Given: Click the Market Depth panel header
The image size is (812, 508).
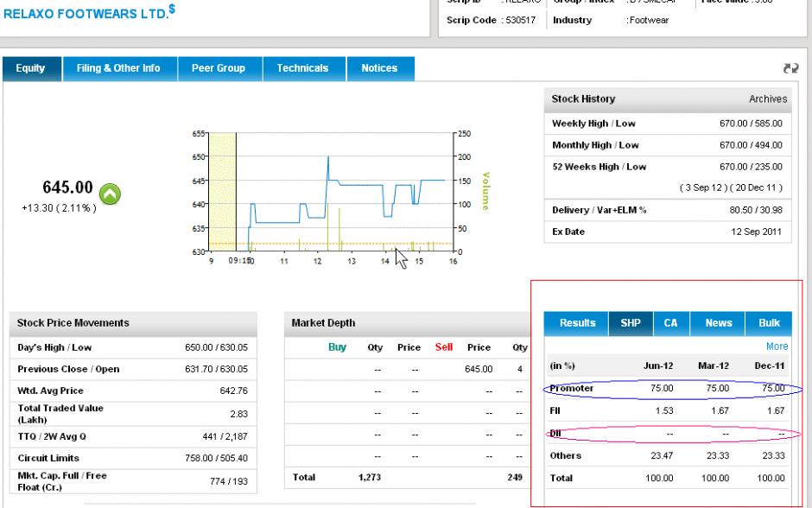Looking at the screenshot, I should click(407, 323).
